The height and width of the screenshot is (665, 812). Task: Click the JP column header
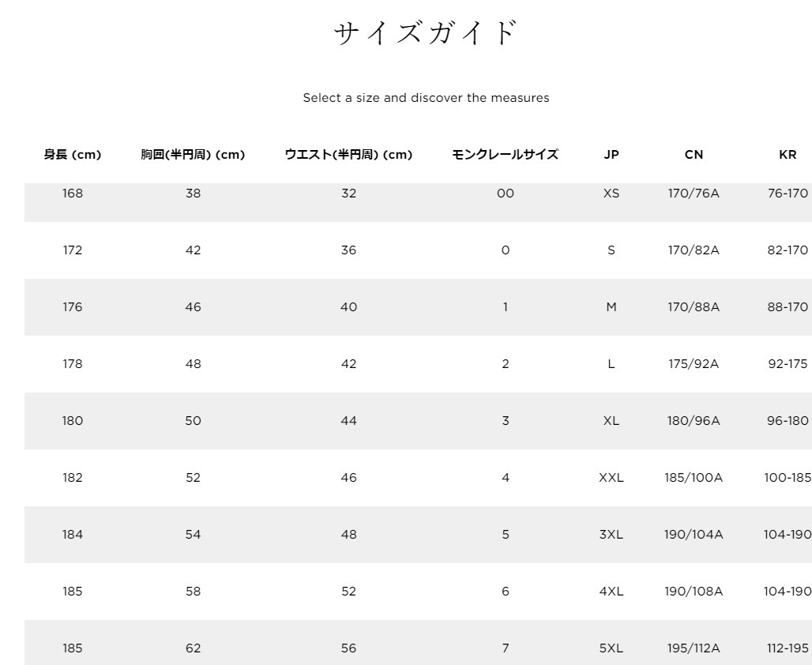coord(611,155)
